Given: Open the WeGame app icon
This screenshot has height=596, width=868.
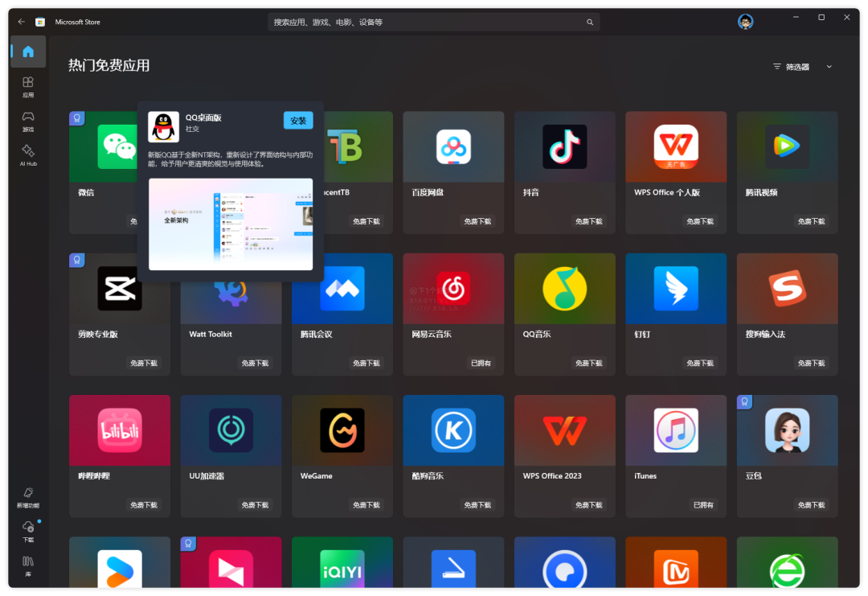Looking at the screenshot, I should tap(342, 430).
